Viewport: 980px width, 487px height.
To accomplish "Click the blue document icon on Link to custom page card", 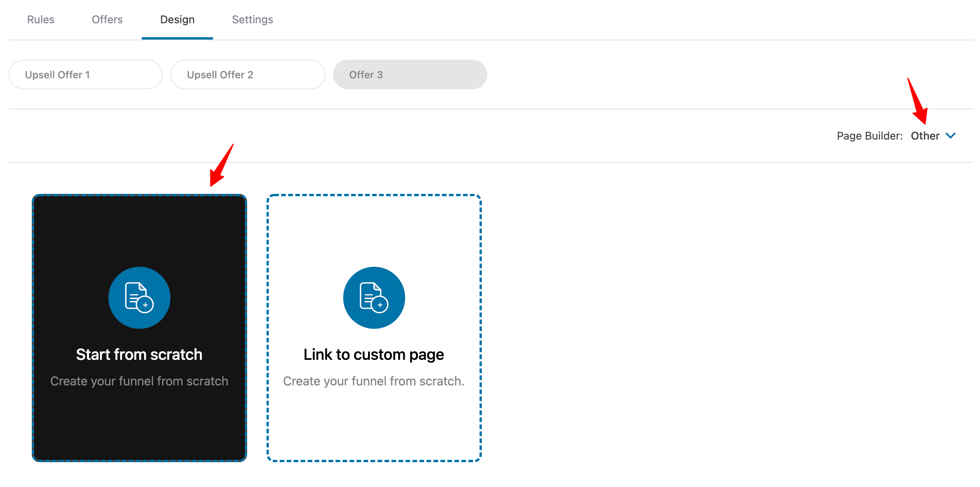I will [x=374, y=298].
